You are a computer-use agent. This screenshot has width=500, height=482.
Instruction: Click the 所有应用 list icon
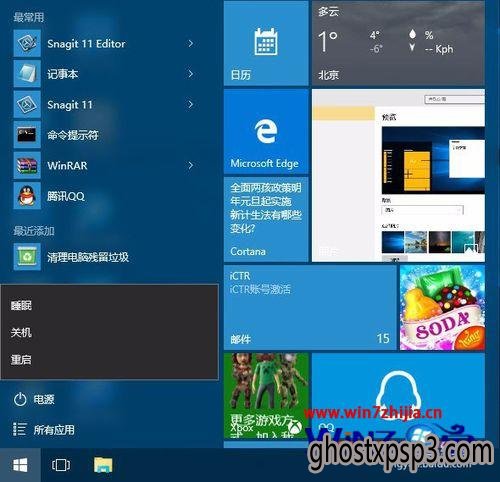pyautogui.click(x=19, y=429)
